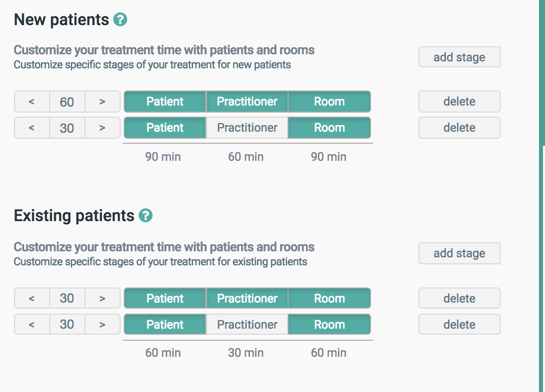Increase second existing patient stage duration
The height and width of the screenshot is (392, 545).
point(103,325)
